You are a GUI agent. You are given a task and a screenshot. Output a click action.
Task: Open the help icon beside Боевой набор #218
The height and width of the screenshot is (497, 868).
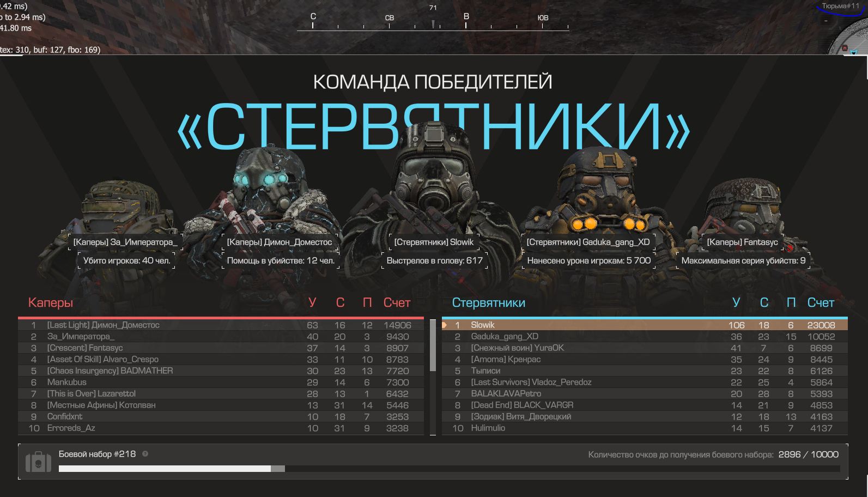[x=145, y=454]
